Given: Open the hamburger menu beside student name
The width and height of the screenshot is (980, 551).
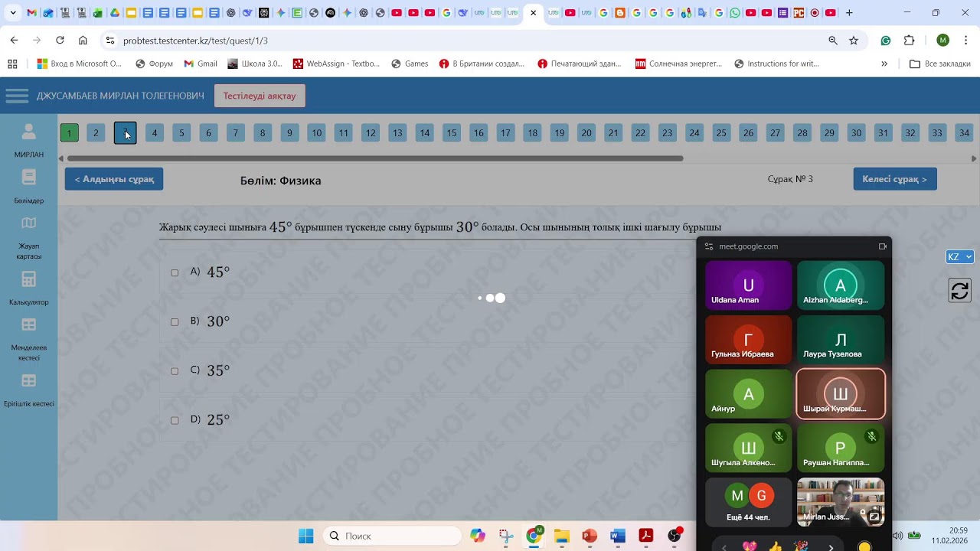Looking at the screenshot, I should [17, 96].
